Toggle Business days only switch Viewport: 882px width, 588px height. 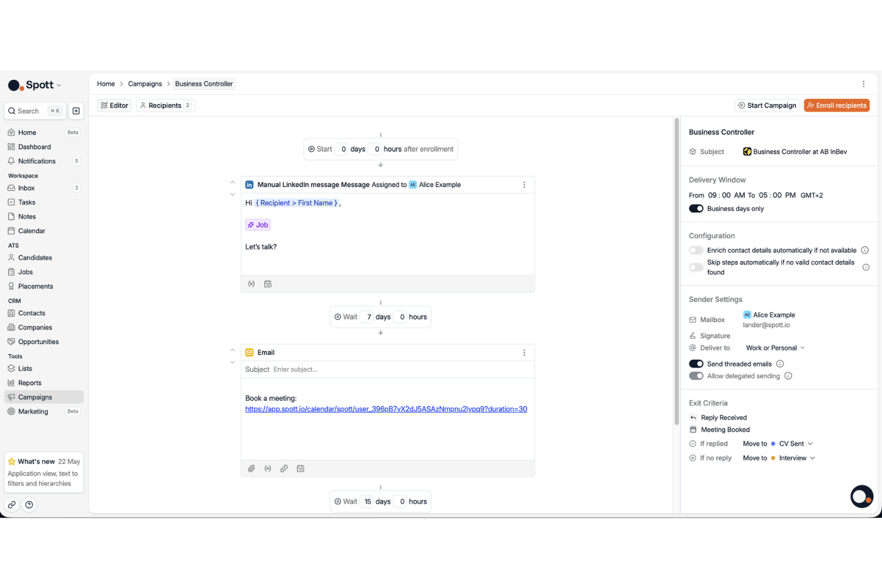tap(696, 209)
